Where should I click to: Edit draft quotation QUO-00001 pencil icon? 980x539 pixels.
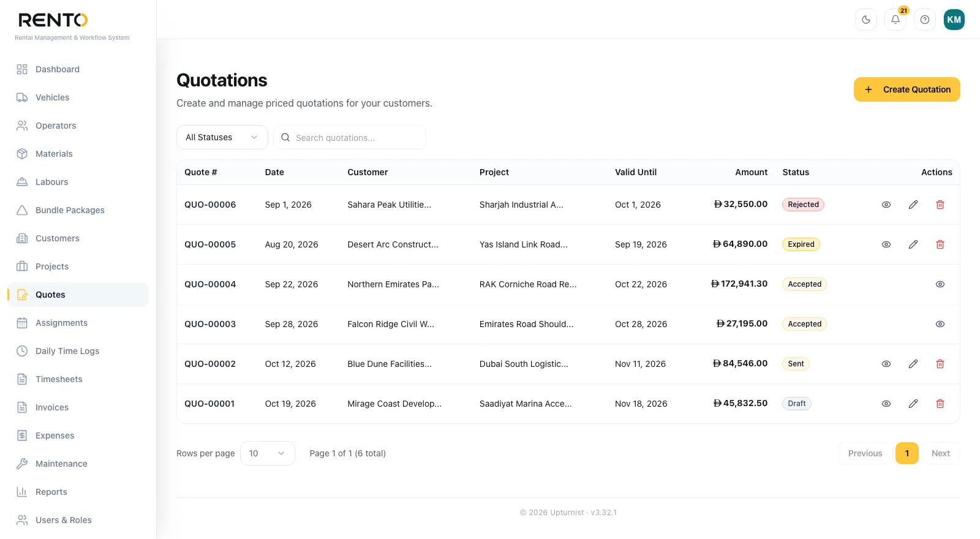(x=913, y=404)
